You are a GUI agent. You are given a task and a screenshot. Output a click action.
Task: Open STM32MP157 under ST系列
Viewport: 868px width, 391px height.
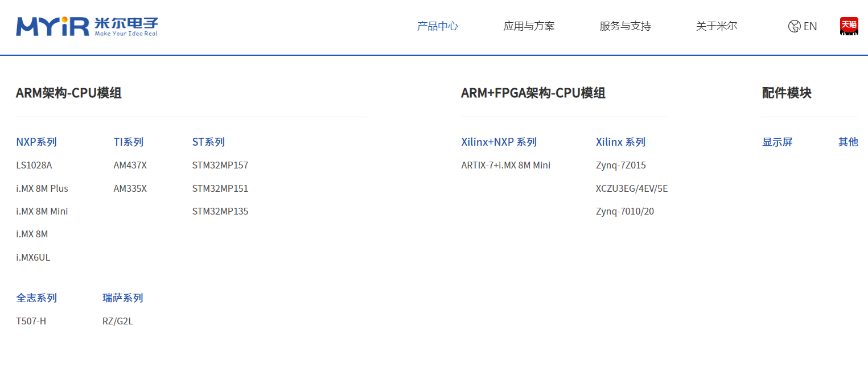pyautogui.click(x=220, y=166)
